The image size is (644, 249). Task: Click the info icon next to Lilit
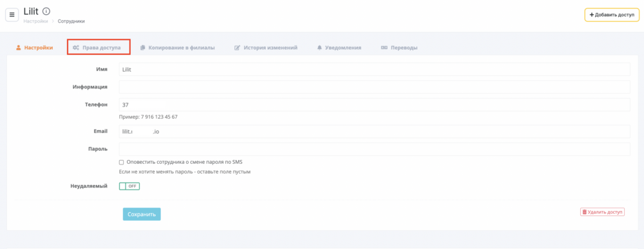click(46, 11)
